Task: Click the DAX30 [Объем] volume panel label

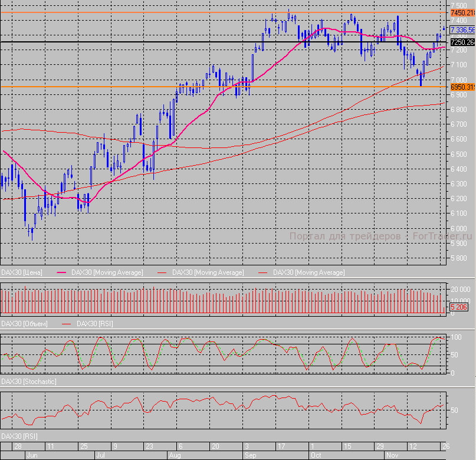Action: pyautogui.click(x=24, y=324)
